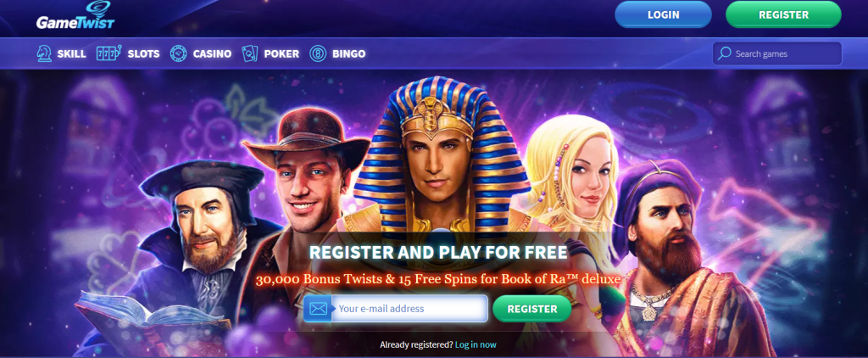The height and width of the screenshot is (358, 868).
Task: Focus the 'Your e-mail address' field
Action: coord(409,309)
